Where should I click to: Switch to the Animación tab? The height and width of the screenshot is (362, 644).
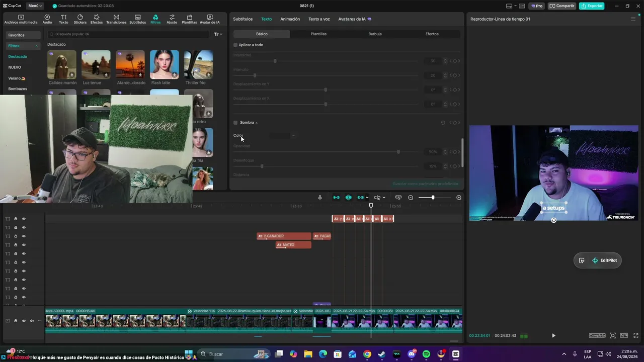[290, 19]
